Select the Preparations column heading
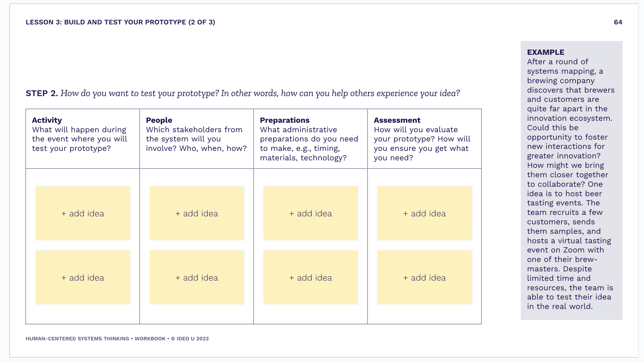 point(285,120)
